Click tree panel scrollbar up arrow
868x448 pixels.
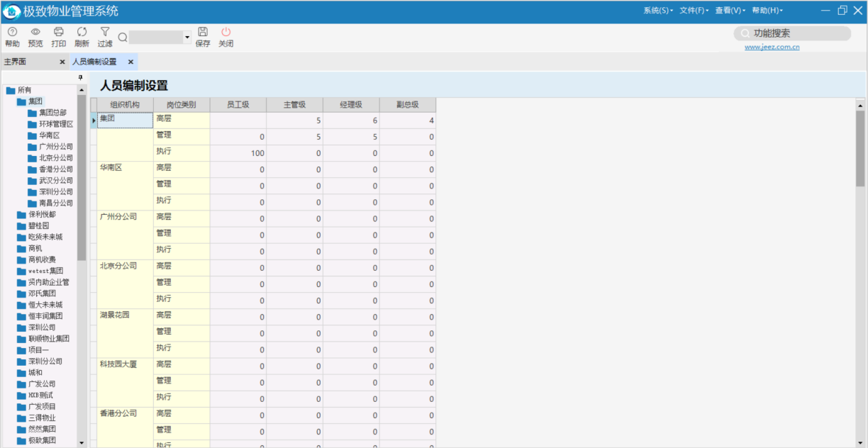coord(82,90)
